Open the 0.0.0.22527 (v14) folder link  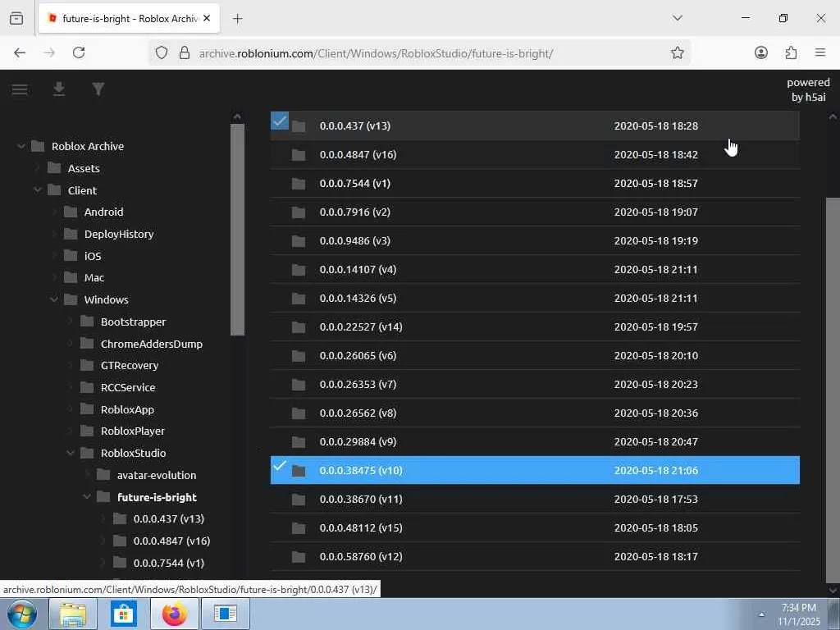click(x=361, y=326)
